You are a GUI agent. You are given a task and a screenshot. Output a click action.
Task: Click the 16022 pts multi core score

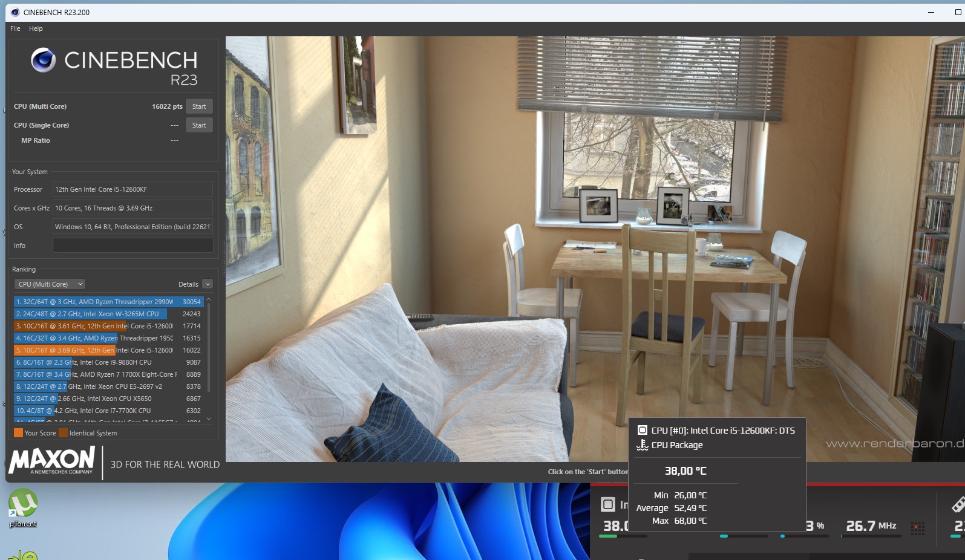(x=167, y=106)
